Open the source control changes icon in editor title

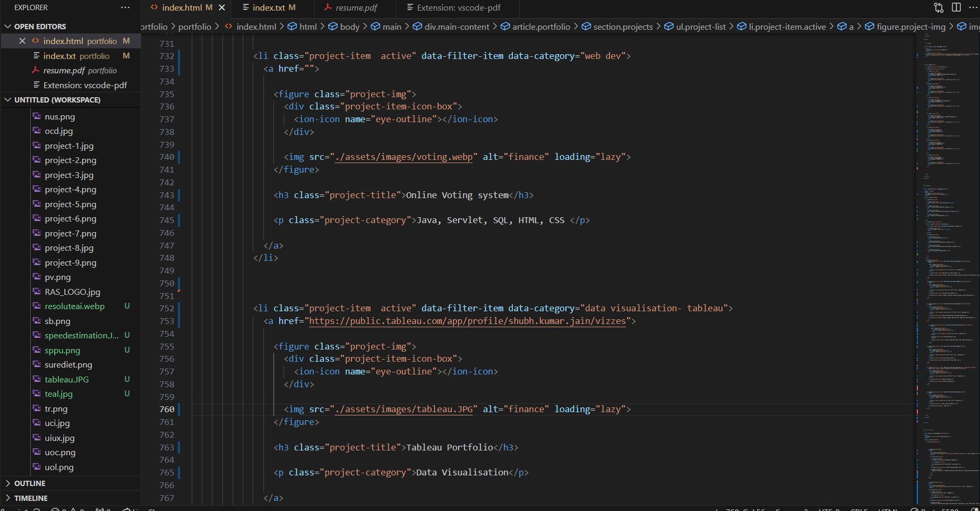(939, 7)
